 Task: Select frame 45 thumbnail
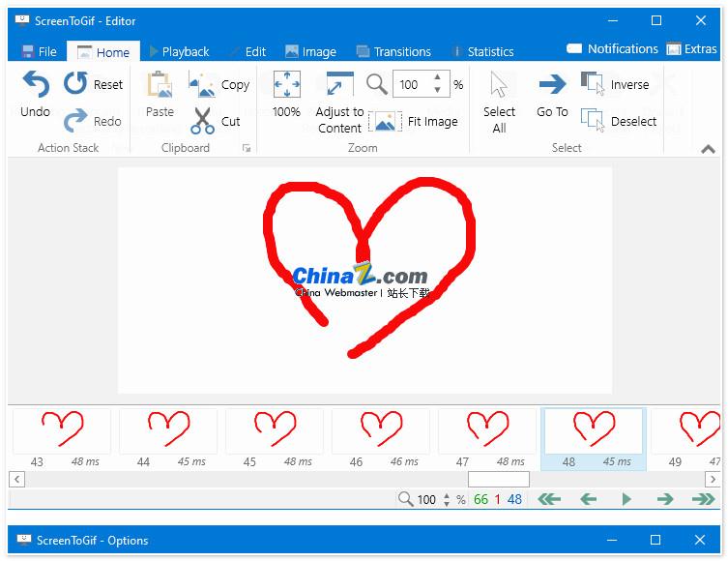(x=275, y=431)
